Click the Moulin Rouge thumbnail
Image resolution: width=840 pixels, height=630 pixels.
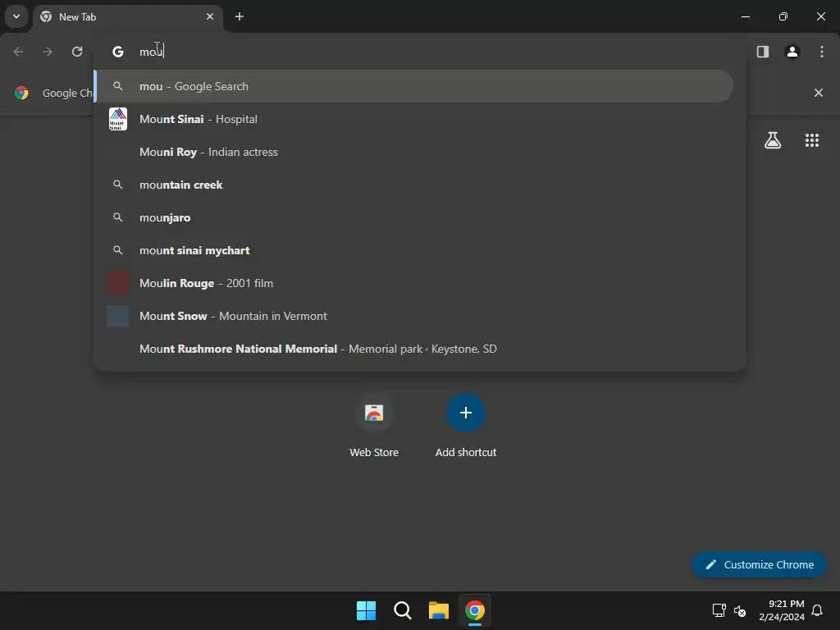tap(118, 283)
